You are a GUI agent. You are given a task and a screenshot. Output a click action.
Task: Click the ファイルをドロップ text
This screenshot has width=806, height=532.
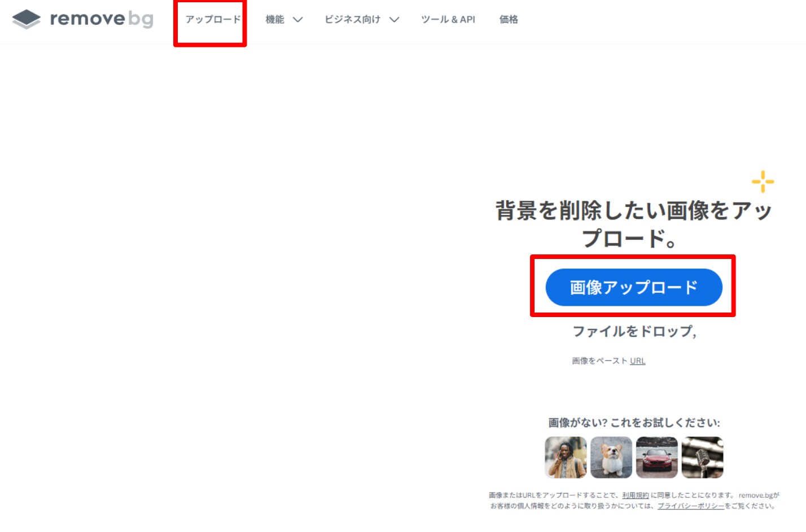(x=634, y=331)
